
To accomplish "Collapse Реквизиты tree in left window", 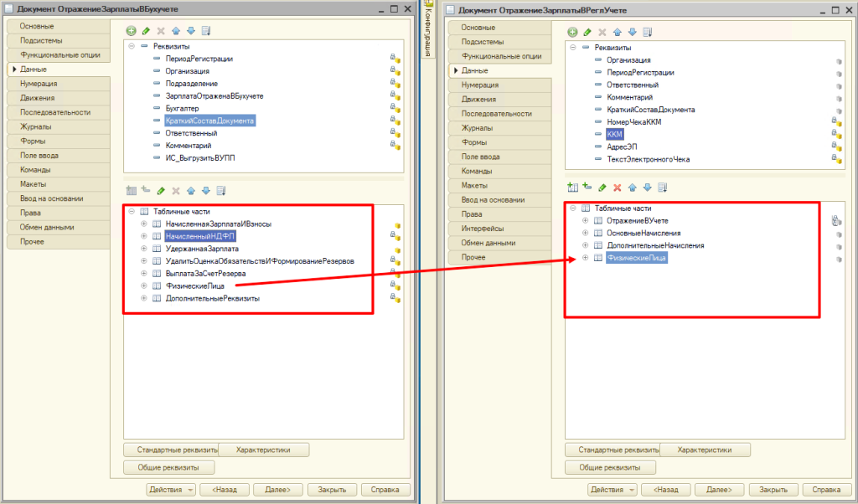I will tap(132, 46).
